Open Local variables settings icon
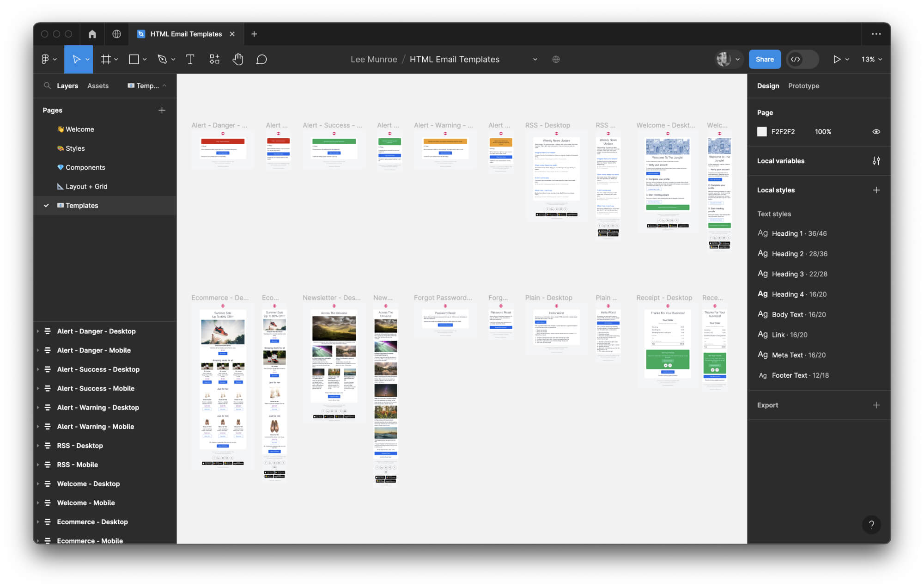This screenshot has height=588, width=924. 876,161
